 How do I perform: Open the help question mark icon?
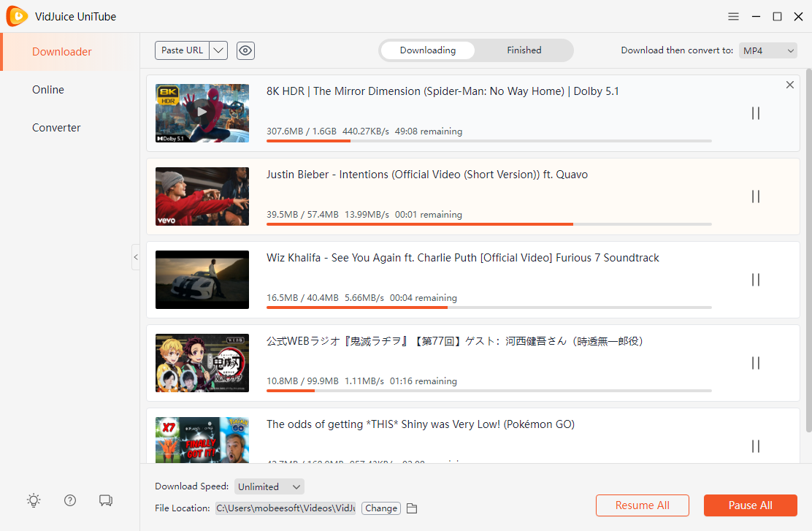point(70,500)
